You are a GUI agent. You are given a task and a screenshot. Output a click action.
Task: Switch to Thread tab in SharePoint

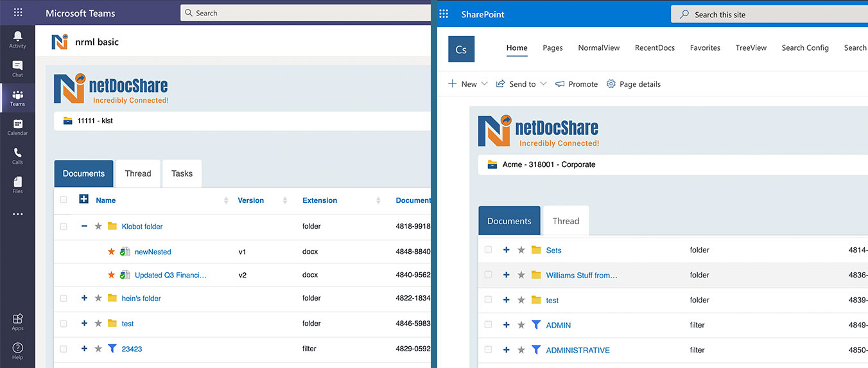pyautogui.click(x=566, y=221)
